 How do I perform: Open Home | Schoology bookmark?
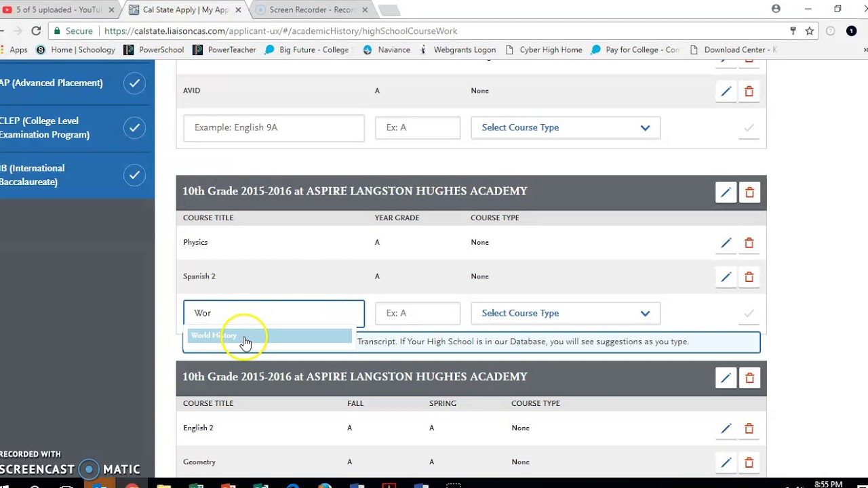(75, 49)
